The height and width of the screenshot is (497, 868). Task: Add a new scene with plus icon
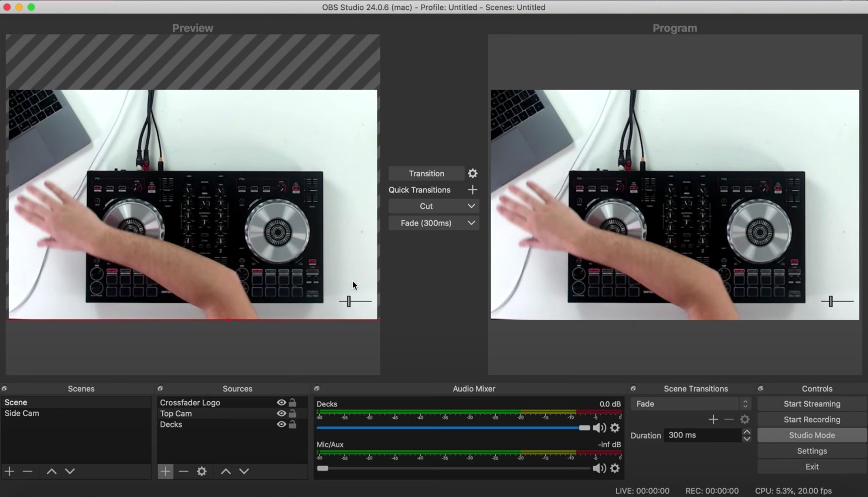[x=9, y=471]
